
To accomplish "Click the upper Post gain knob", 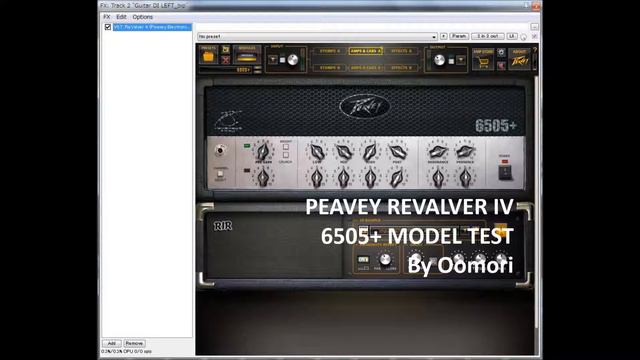I will 397,152.
